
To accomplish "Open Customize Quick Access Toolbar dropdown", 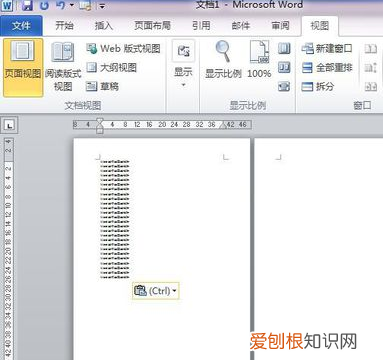I will [x=102, y=6].
